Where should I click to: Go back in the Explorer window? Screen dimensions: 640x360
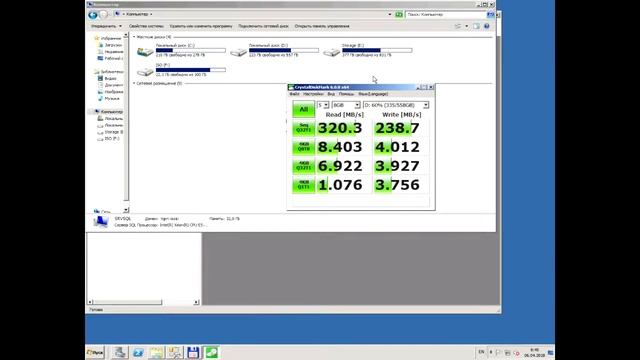(x=93, y=15)
